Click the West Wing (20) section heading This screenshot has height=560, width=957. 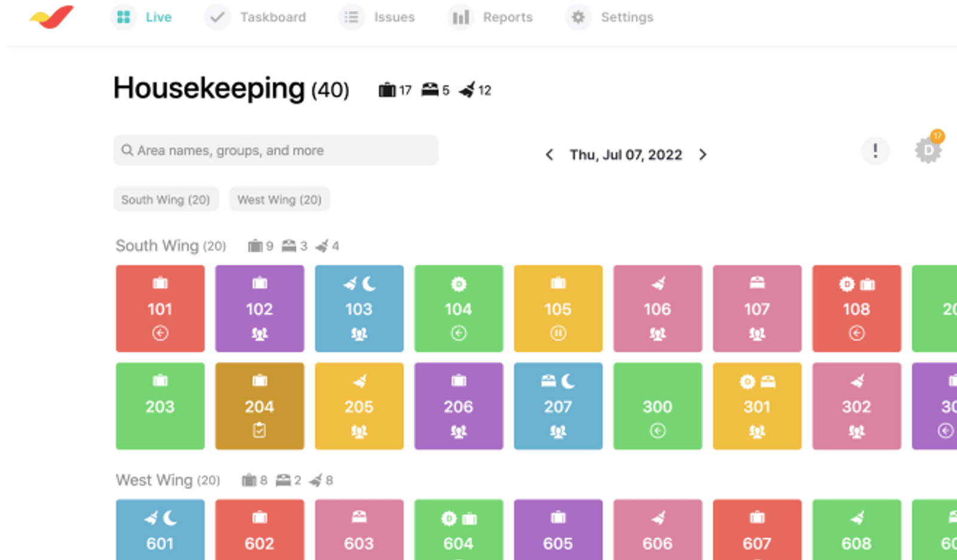pos(167,480)
